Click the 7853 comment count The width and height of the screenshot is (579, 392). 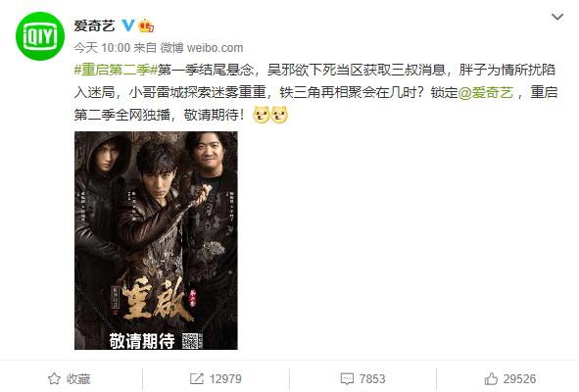click(372, 378)
